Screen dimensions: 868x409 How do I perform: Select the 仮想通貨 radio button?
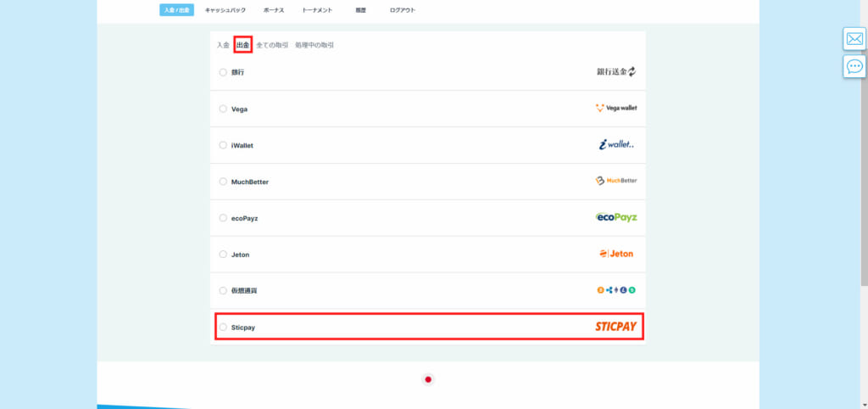223,290
